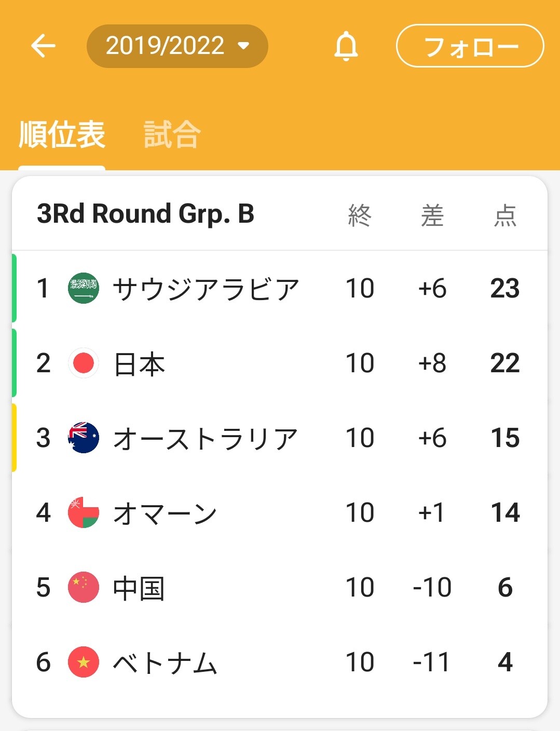Tap the back arrow icon

click(43, 46)
